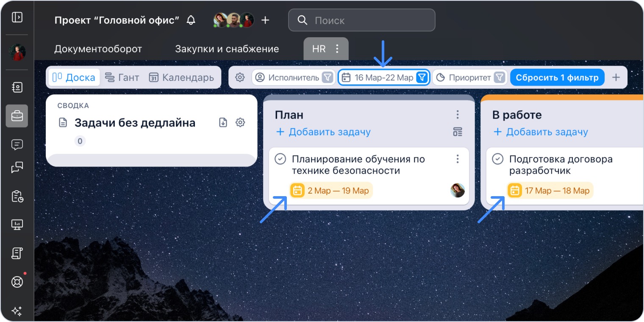644x322 pixels.
Task: Mark Подготовка договора task as complete
Action: [x=497, y=159]
